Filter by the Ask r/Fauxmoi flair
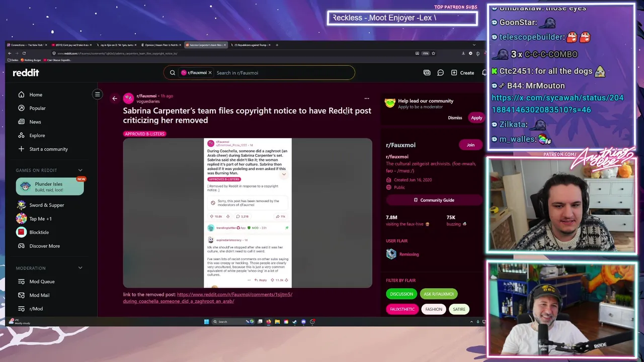This screenshot has height=362, width=644. [439, 294]
